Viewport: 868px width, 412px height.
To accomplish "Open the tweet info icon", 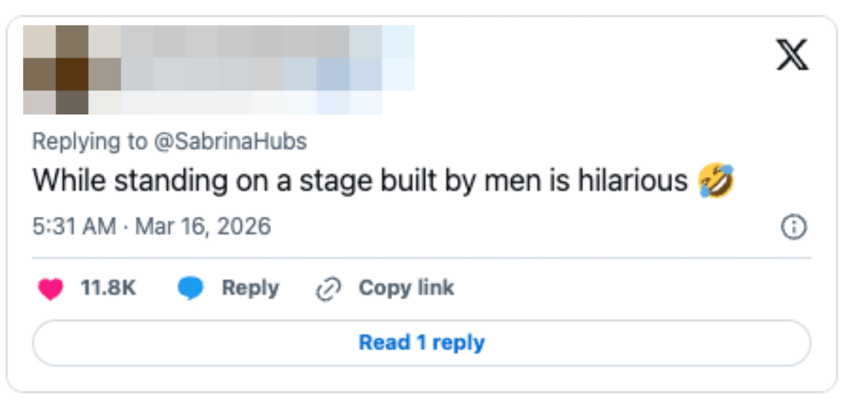I will [794, 227].
